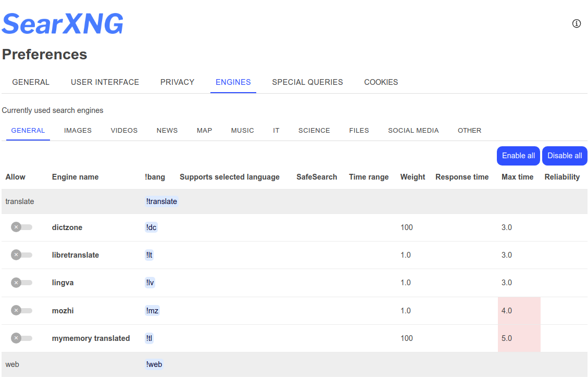Toggle the dictzone engine switch
588x381 pixels.
coord(21,227)
